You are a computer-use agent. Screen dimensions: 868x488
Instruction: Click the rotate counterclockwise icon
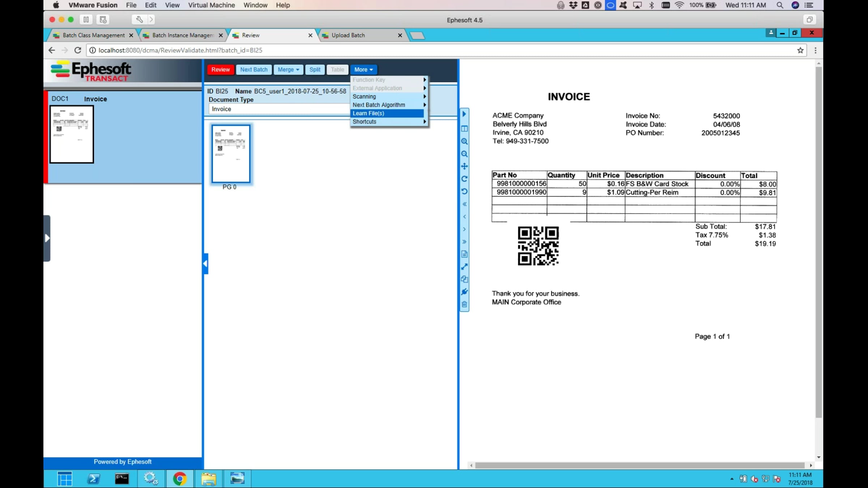[464, 191]
